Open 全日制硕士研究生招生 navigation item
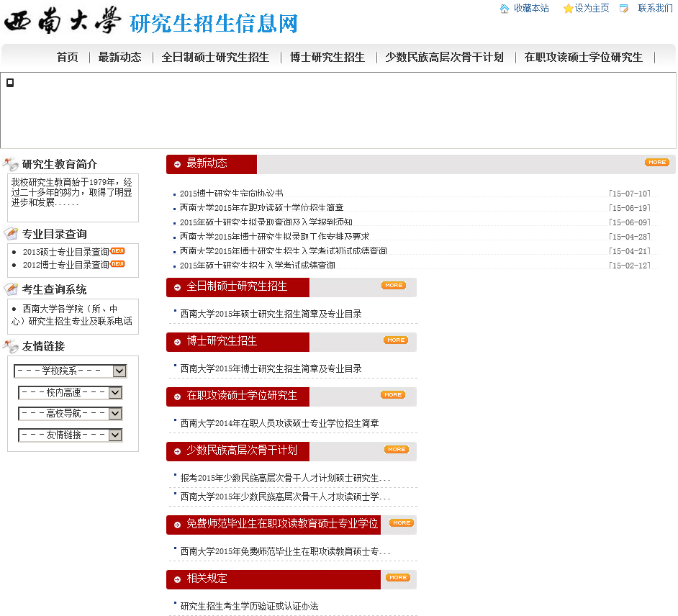 (x=215, y=57)
